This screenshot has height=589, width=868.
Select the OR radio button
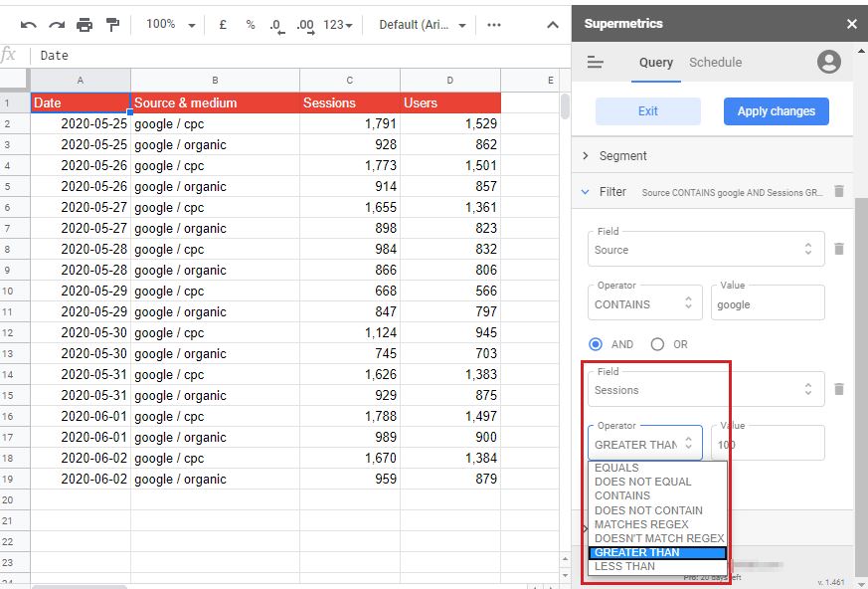657,344
